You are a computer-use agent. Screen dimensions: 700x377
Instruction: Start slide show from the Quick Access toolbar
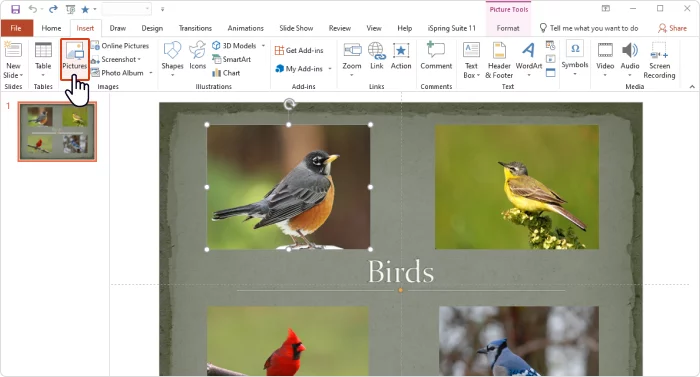pyautogui.click(x=71, y=9)
